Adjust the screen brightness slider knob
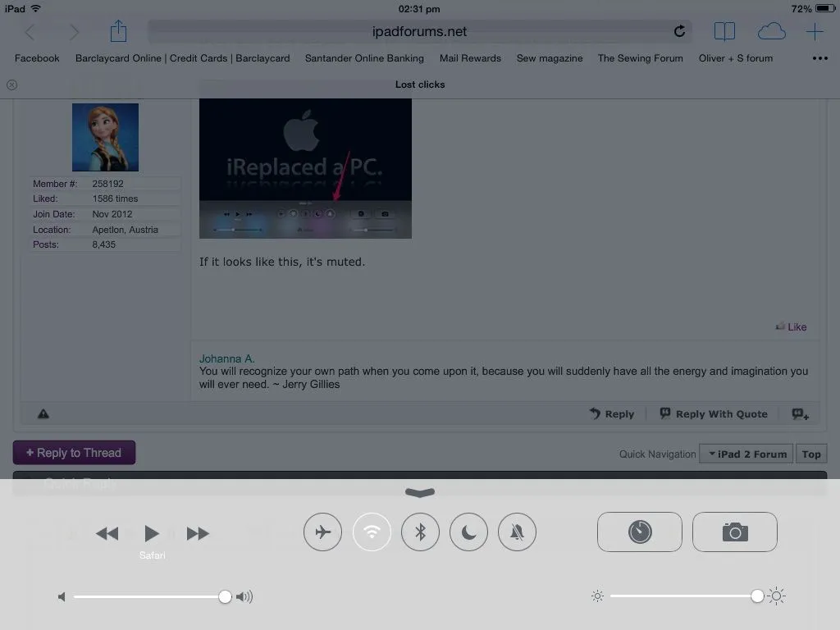 pyautogui.click(x=757, y=596)
